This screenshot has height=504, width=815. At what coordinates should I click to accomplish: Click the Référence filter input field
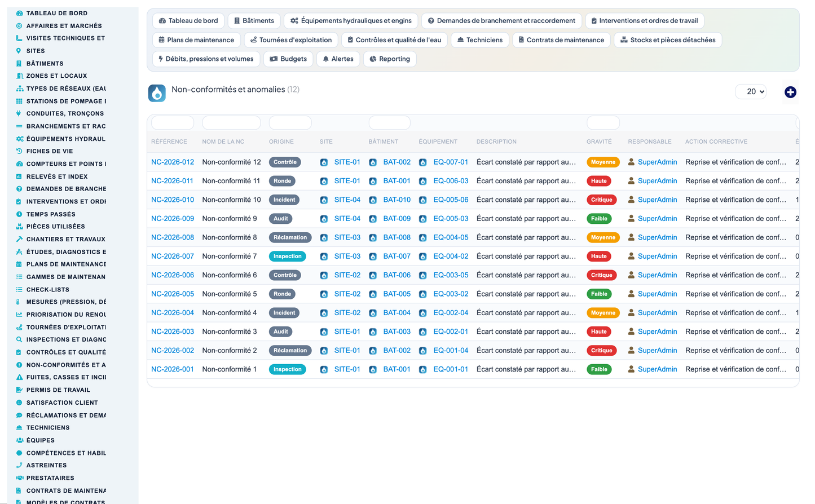pos(173,122)
